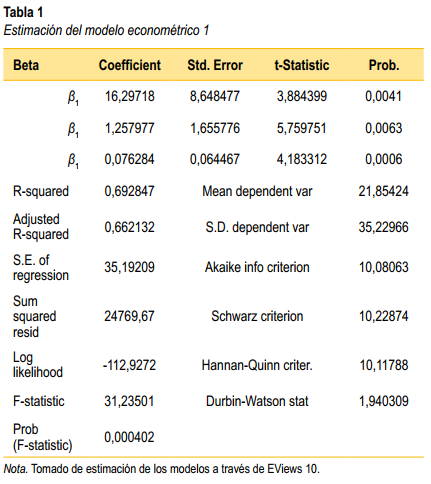The height and width of the screenshot is (484, 431).
Task: Select the Schwarz criterion value 10,22874
Action: [x=384, y=316]
